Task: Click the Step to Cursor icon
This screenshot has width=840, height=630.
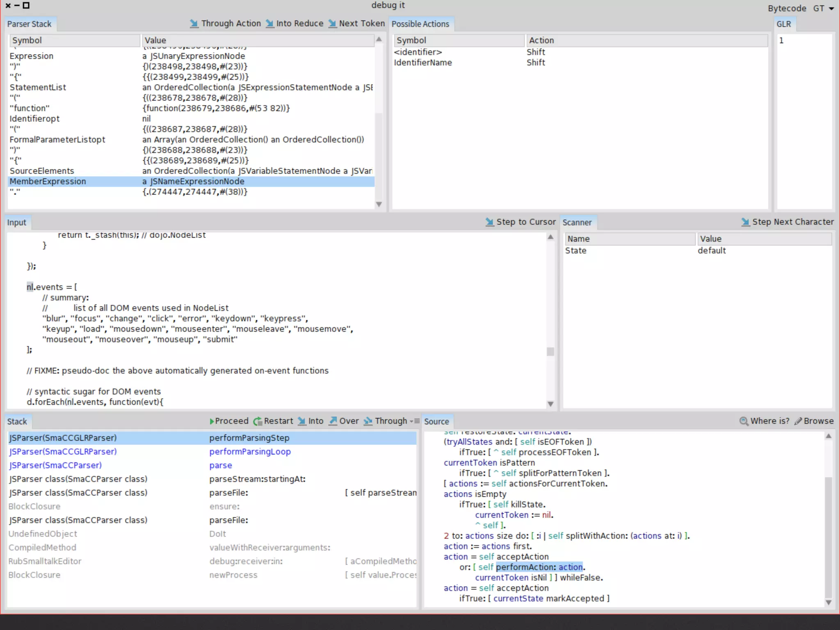Action: 490,222
